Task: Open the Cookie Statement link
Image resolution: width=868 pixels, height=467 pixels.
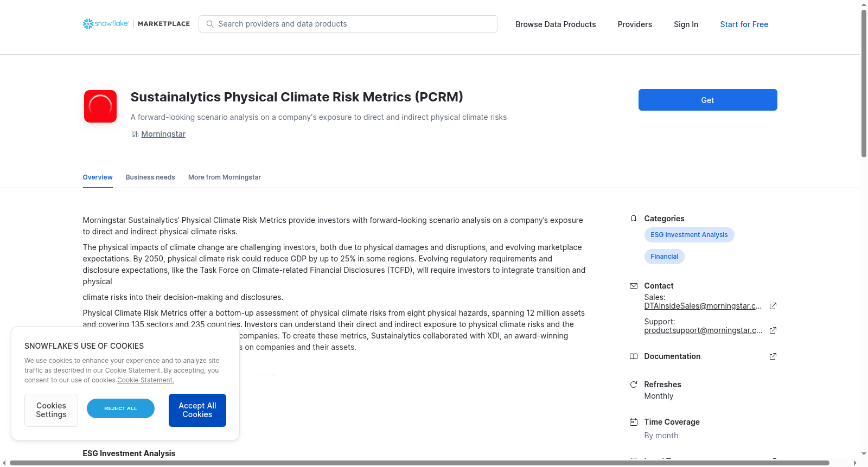Action: pyautogui.click(x=145, y=380)
